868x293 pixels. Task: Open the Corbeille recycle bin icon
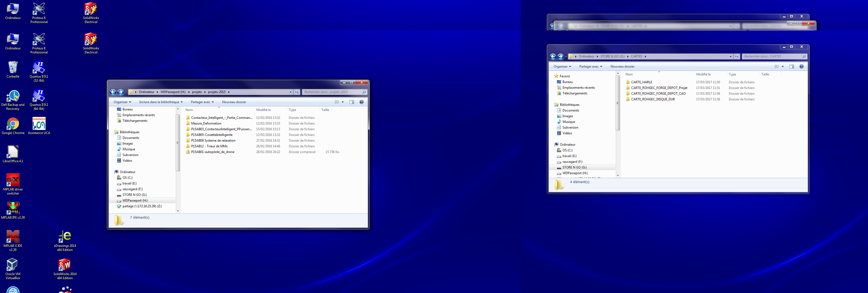pos(13,69)
